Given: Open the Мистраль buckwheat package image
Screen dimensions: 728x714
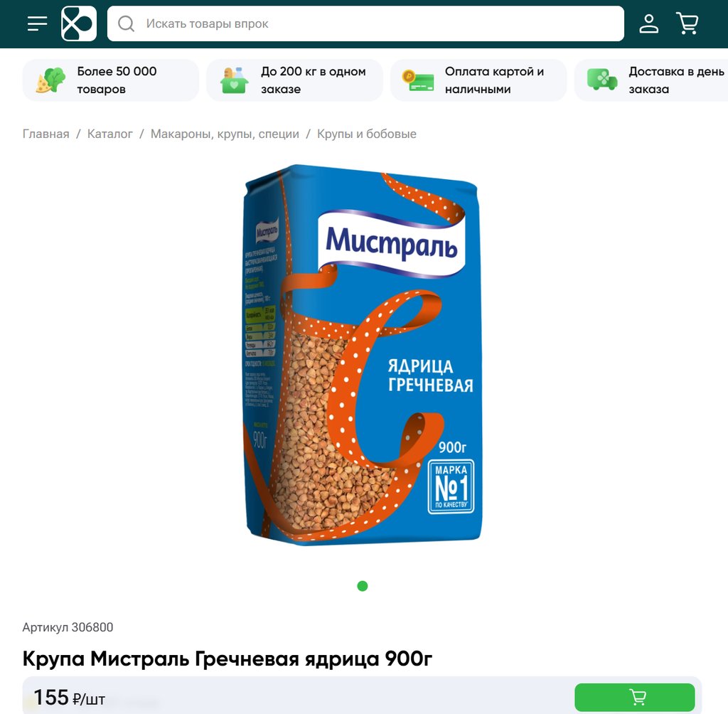Looking at the screenshot, I should (x=363, y=356).
